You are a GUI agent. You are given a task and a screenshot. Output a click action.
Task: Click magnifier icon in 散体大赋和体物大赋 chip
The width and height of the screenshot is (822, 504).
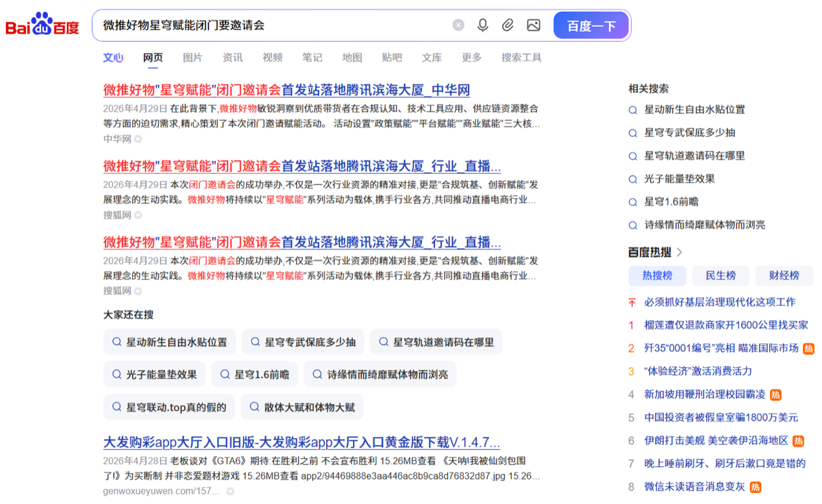tap(253, 407)
